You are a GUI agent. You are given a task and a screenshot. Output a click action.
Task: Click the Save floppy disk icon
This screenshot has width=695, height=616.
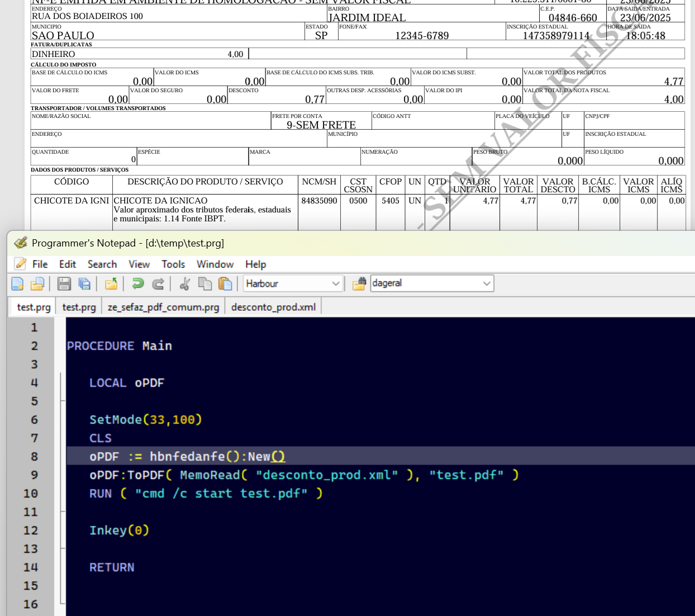click(64, 284)
